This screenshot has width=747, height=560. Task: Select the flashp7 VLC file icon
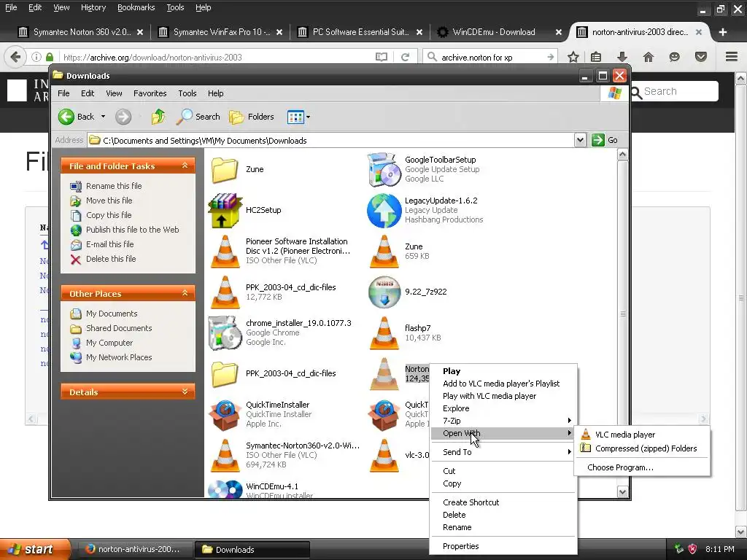tap(384, 332)
